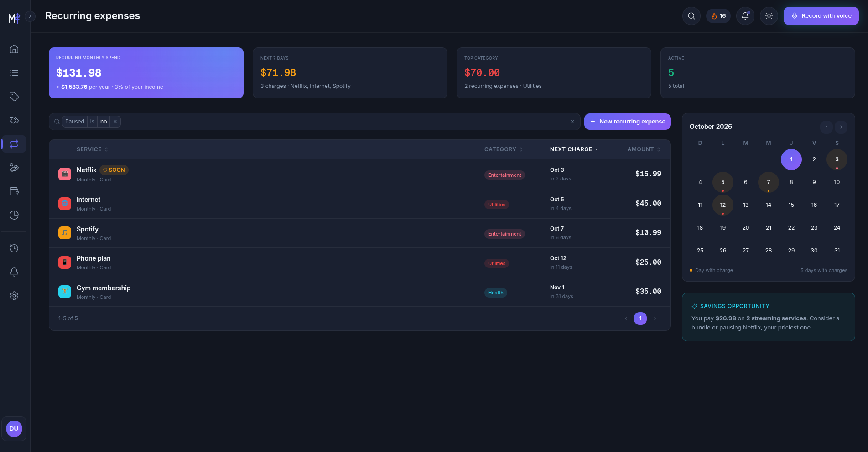
Task: Click Phone plan Utilities category tag
Action: [x=497, y=263]
